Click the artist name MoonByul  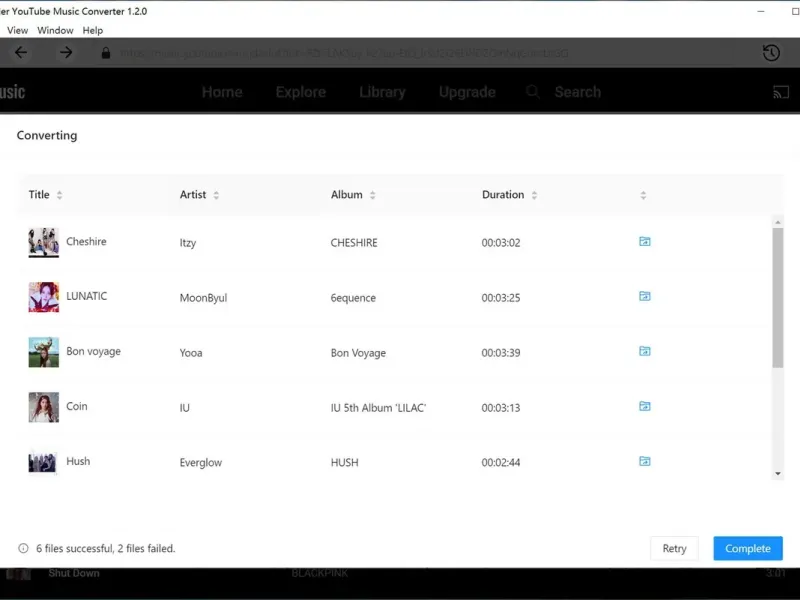tap(203, 298)
